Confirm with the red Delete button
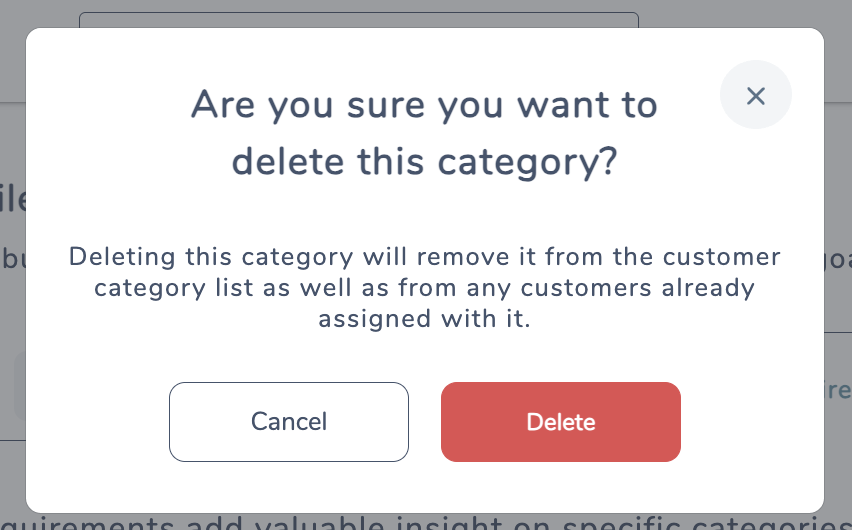This screenshot has width=852, height=530. pyautogui.click(x=561, y=422)
